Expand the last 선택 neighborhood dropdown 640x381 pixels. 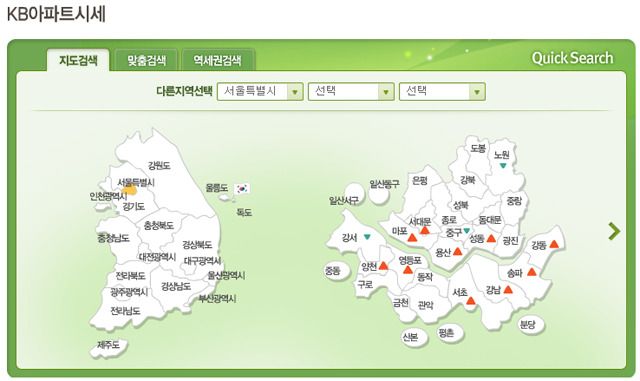(442, 91)
